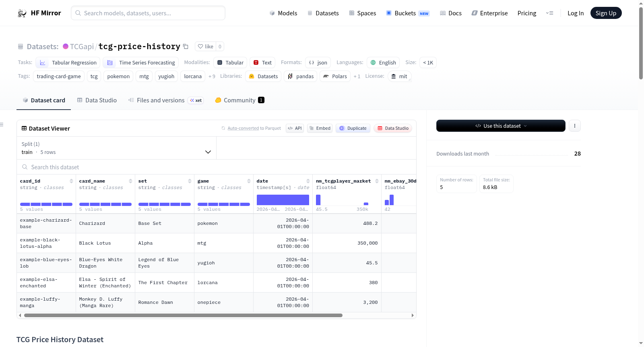Screen dimensions: 644x347
Task: Click the Tabular Regression task tag
Action: tap(68, 62)
